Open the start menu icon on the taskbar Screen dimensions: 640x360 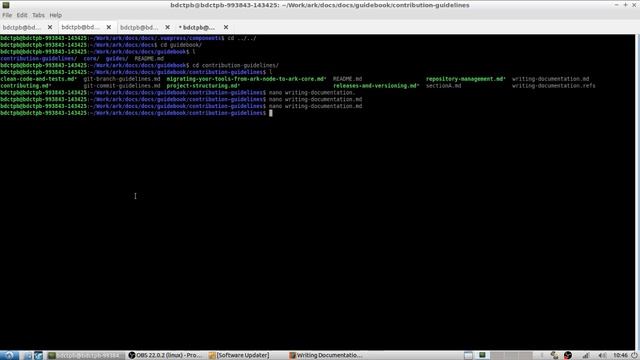coord(9,356)
